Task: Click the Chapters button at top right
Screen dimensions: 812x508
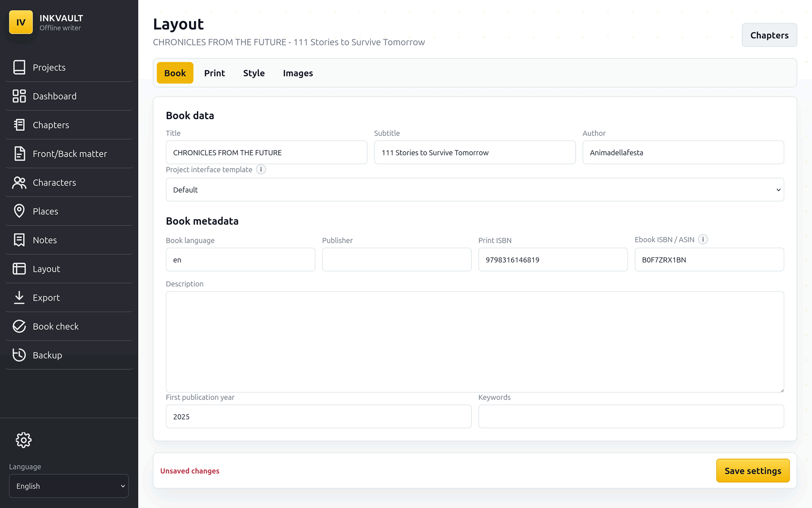Action: (x=769, y=35)
